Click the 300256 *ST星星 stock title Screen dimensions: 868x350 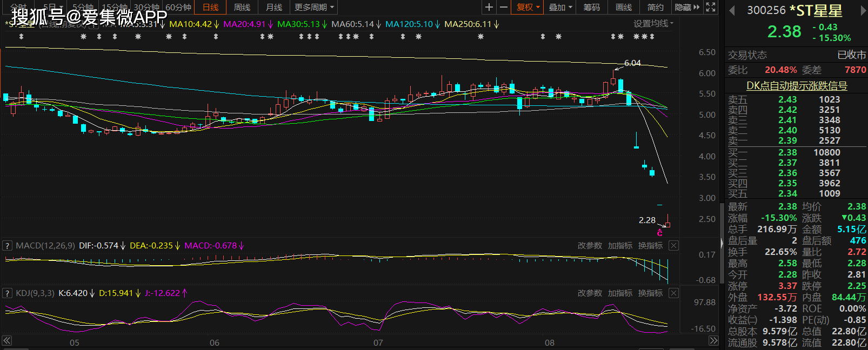point(794,10)
